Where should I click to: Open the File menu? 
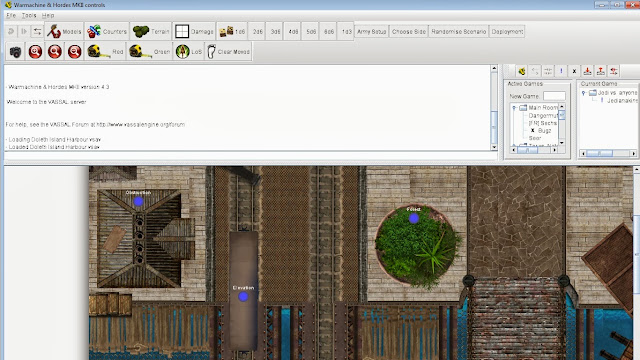(x=11, y=16)
